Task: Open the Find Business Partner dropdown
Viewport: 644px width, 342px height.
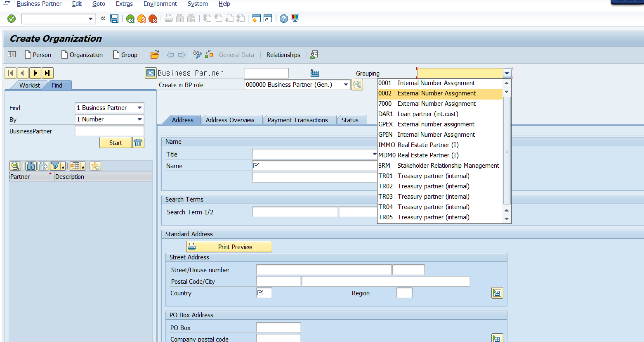Action: [139, 108]
